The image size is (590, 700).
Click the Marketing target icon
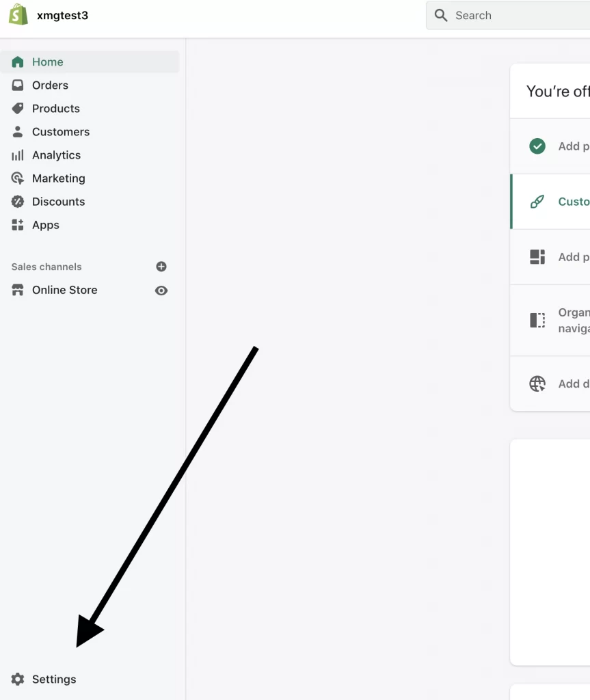coord(17,178)
